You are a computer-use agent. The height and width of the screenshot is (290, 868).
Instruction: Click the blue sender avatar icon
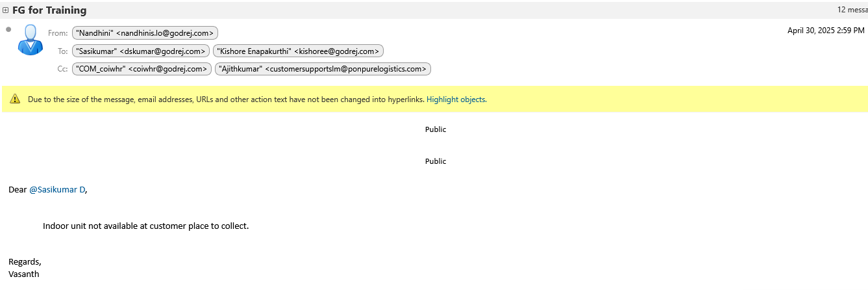coord(30,40)
